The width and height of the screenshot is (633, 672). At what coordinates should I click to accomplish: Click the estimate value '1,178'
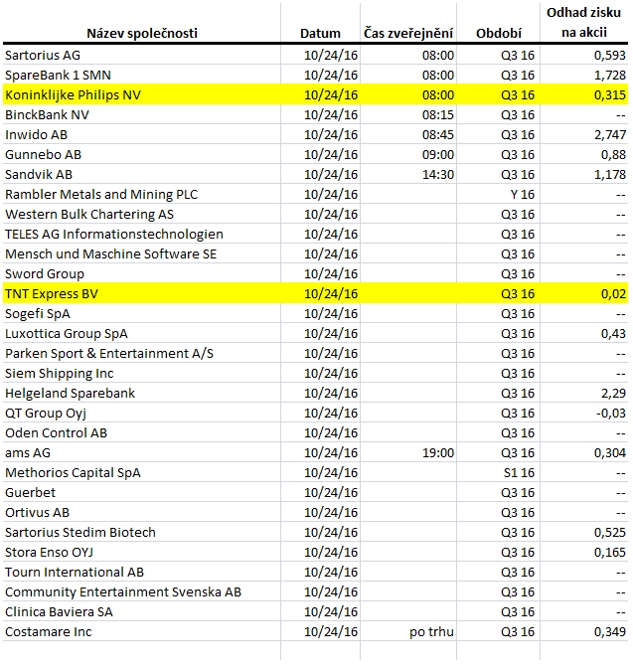pos(610,175)
